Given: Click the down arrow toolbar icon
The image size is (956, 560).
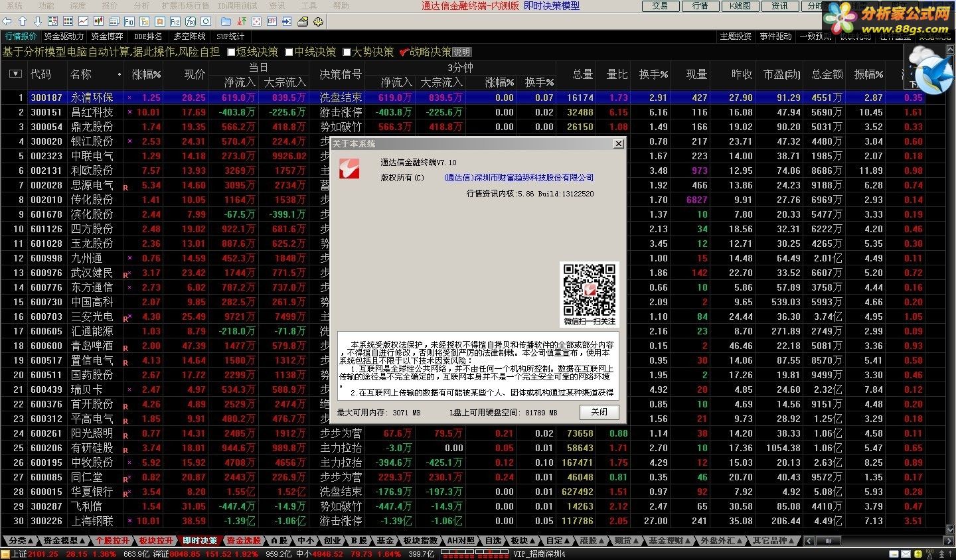Looking at the screenshot, I should pos(38,22).
